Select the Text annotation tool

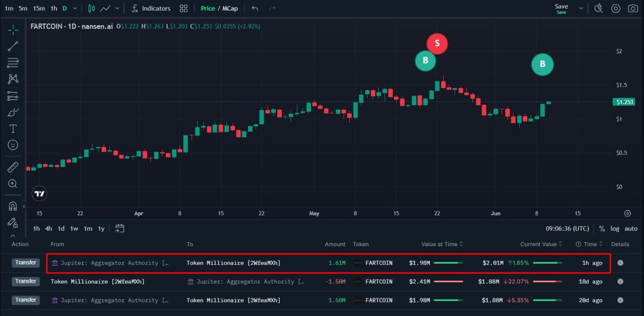point(13,129)
